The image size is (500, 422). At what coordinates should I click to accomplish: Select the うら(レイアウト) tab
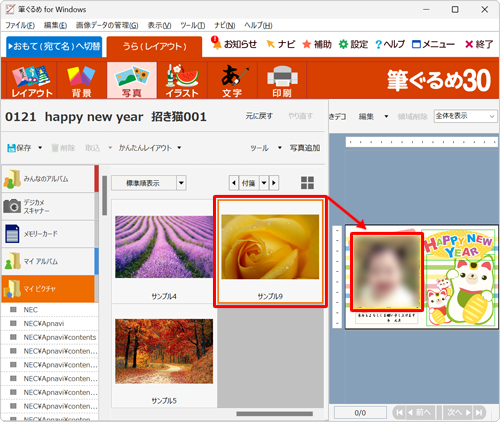click(154, 46)
